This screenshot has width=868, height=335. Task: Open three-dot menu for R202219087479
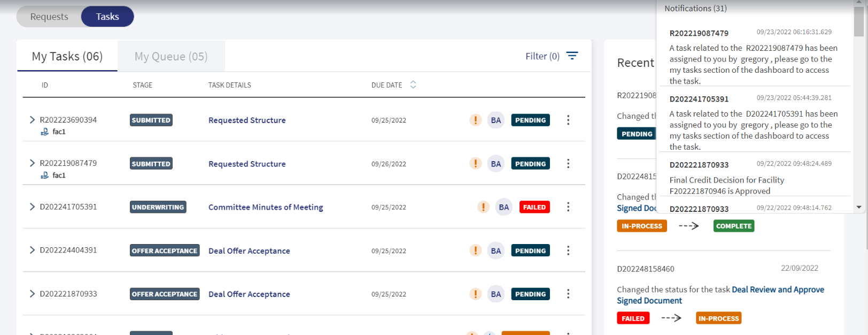coord(568,163)
